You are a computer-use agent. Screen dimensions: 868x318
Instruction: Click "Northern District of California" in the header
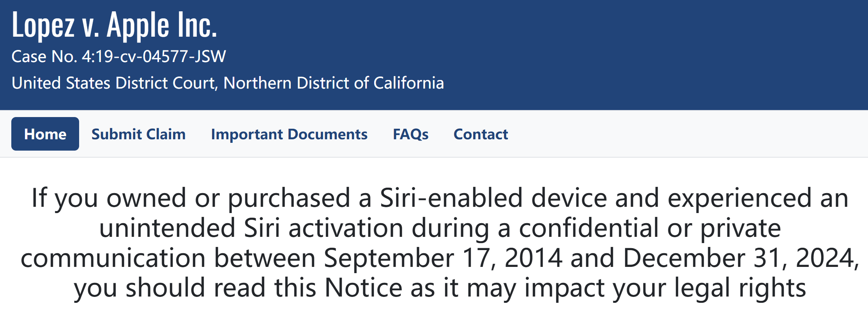click(x=334, y=83)
